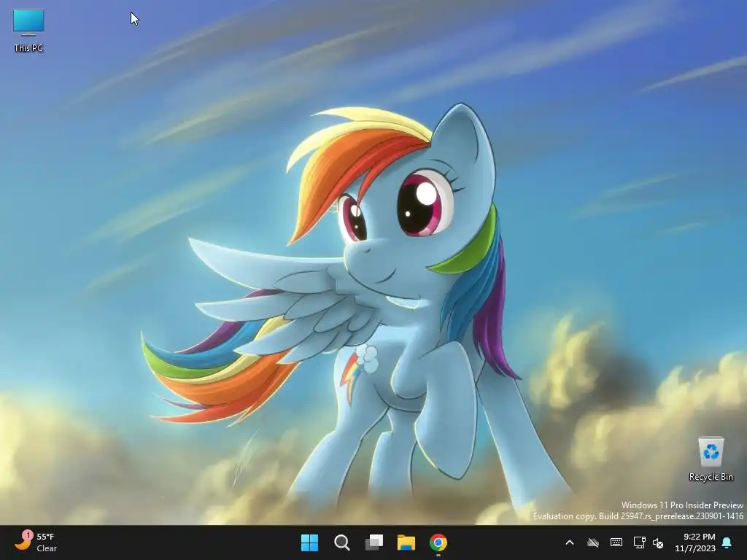Open the clock showing 9:22 PM 11/7/2023
Screen dimensions: 747x560
(695, 542)
